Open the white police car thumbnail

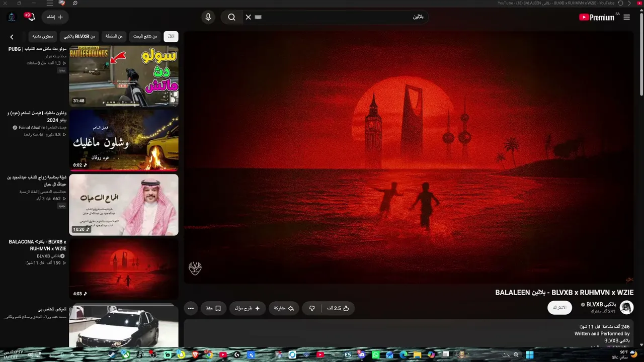tap(124, 325)
